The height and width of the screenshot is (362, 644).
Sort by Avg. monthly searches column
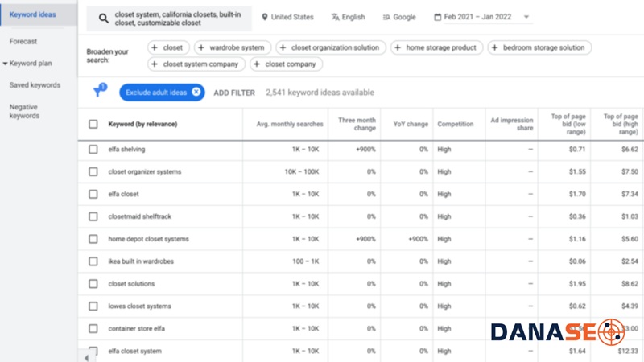[x=290, y=124]
